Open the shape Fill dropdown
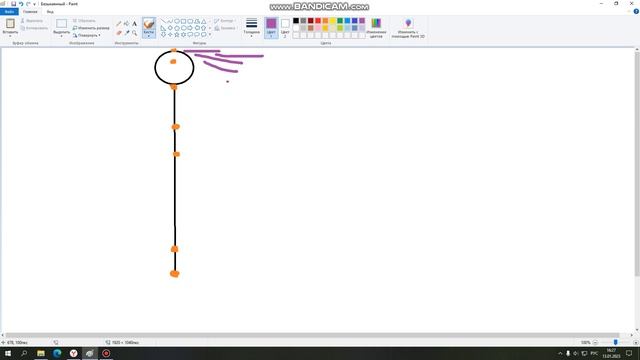The width and height of the screenshot is (640, 360). tap(225, 28)
